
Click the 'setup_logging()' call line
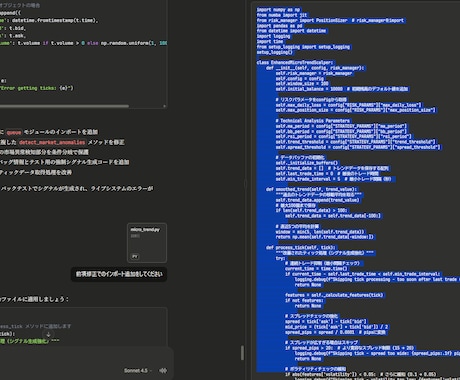click(275, 52)
